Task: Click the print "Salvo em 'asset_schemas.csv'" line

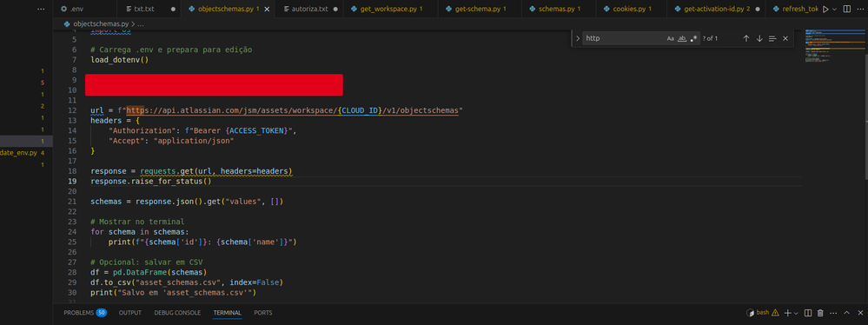Action: coord(174,292)
